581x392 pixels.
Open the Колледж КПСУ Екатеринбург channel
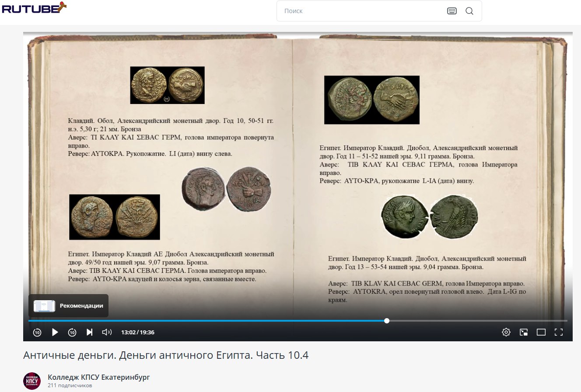tap(98, 377)
